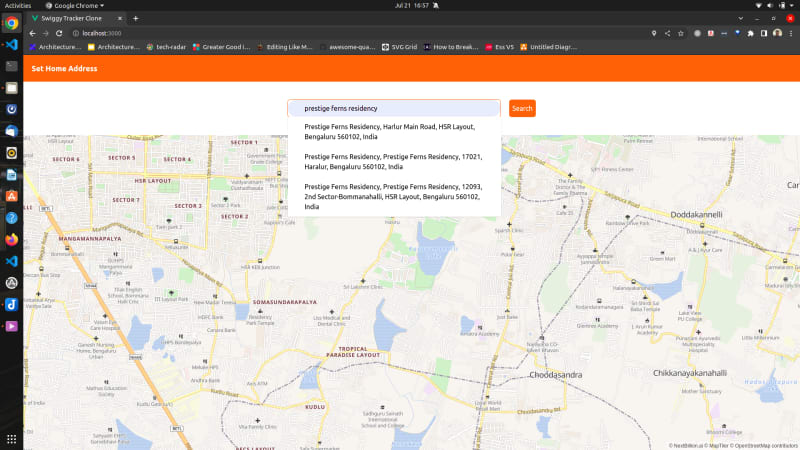Open a new browser tab
This screenshot has height=450, width=800.
(x=136, y=18)
